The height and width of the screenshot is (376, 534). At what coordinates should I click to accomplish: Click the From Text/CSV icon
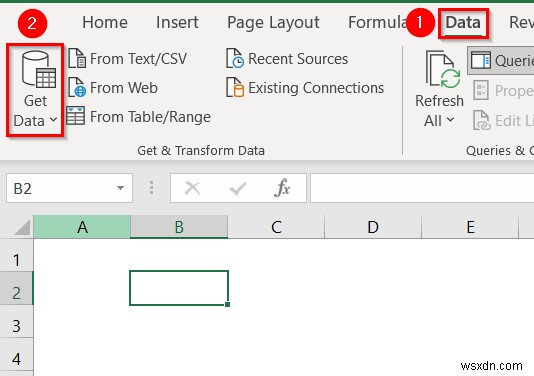tap(77, 59)
